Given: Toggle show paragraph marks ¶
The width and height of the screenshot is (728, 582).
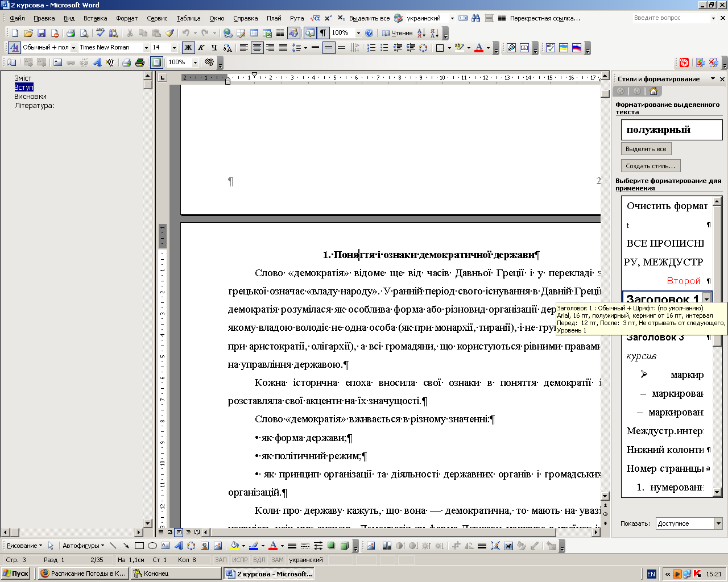Looking at the screenshot, I should (323, 33).
